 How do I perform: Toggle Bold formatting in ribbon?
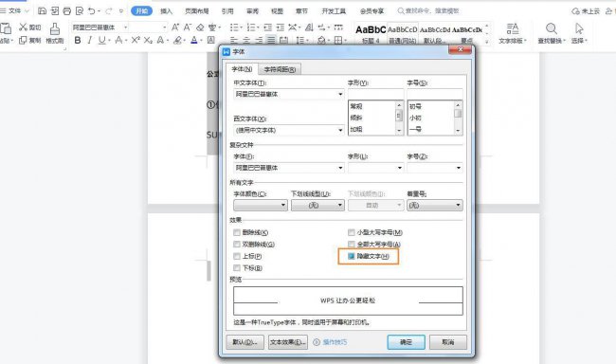click(78, 40)
